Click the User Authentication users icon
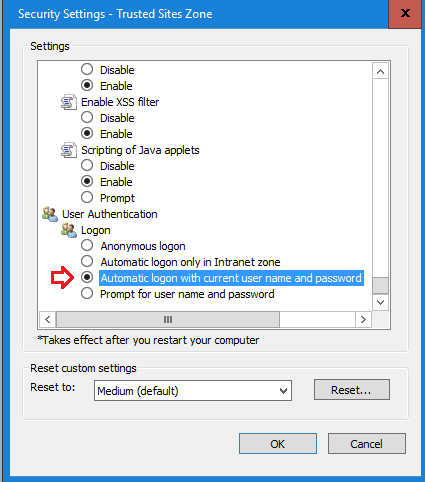This screenshot has width=425, height=482. pyautogui.click(x=50, y=214)
